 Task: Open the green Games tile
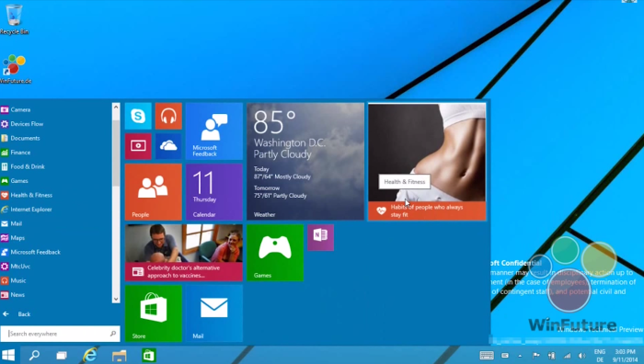[x=275, y=253]
